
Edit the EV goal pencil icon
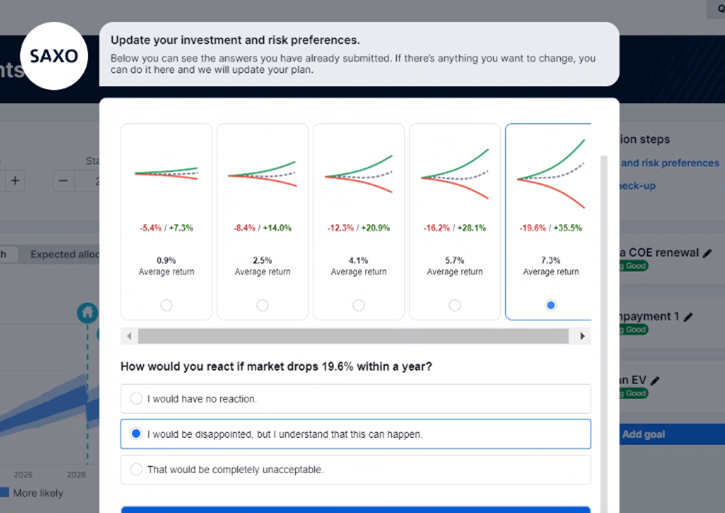coord(655,381)
